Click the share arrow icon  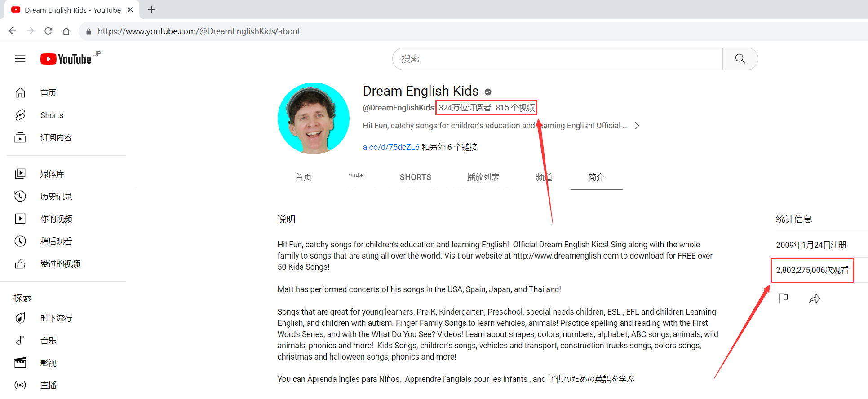coord(815,299)
